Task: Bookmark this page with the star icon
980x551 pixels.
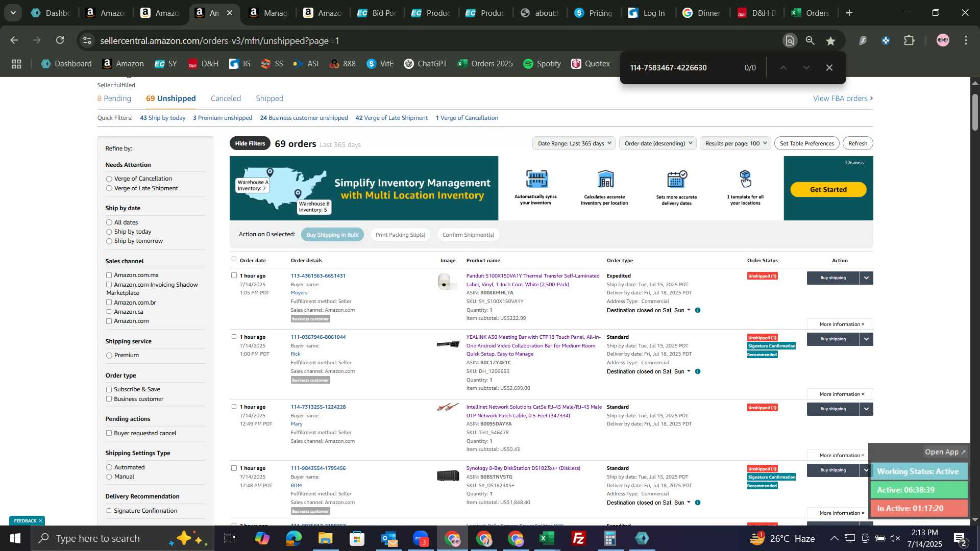Action: point(831,41)
